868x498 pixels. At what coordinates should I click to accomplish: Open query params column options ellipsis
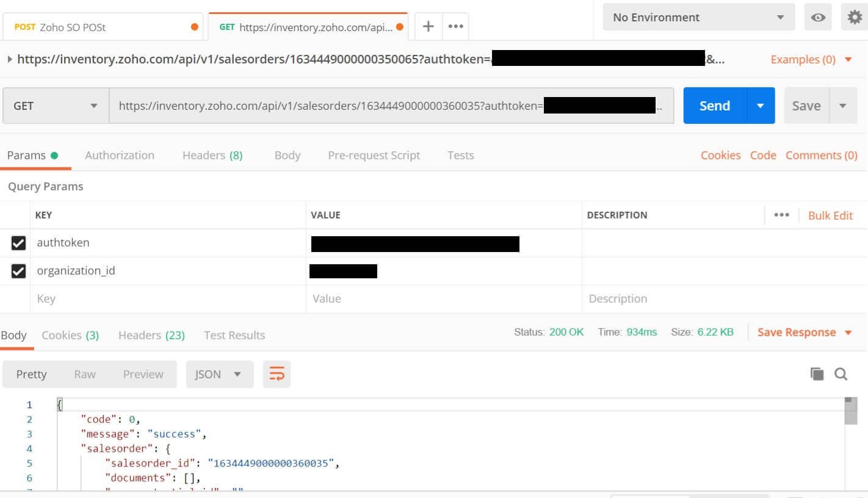coord(781,215)
